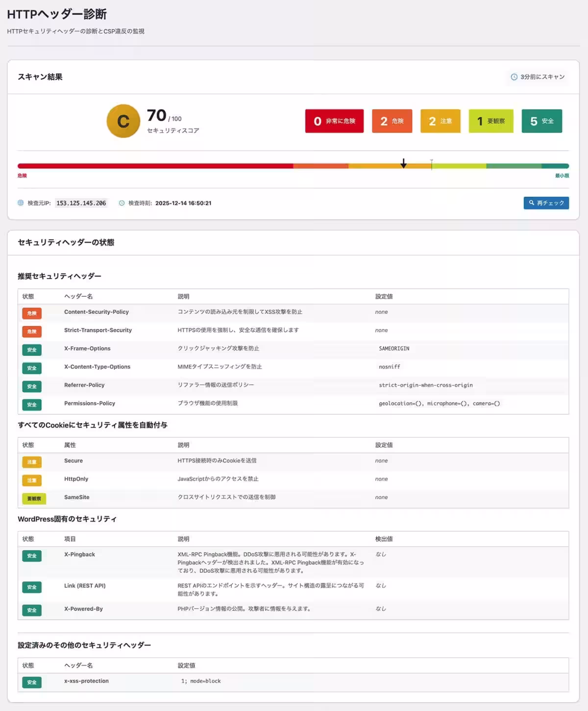Click 危険 status badge for Strict-Transport-Security
Viewport: 588px width, 711px height.
[x=32, y=331]
